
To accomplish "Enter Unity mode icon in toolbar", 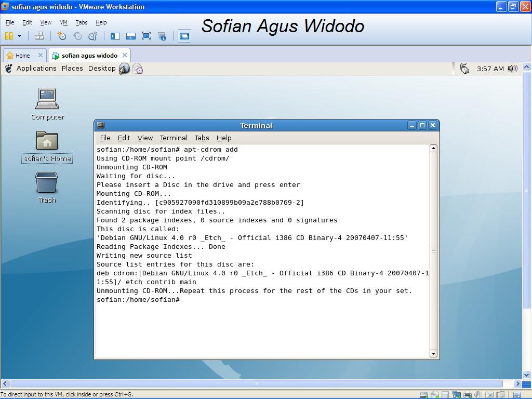I will pos(162,36).
